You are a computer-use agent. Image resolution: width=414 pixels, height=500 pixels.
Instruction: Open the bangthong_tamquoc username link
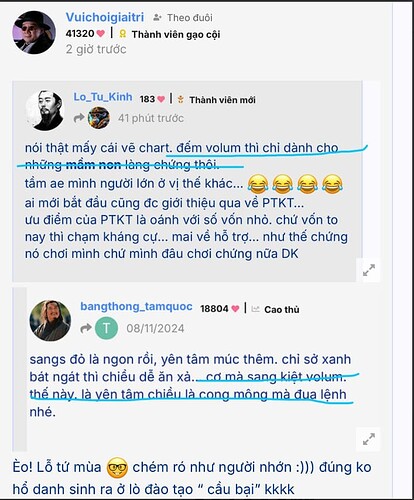[x=136, y=307]
